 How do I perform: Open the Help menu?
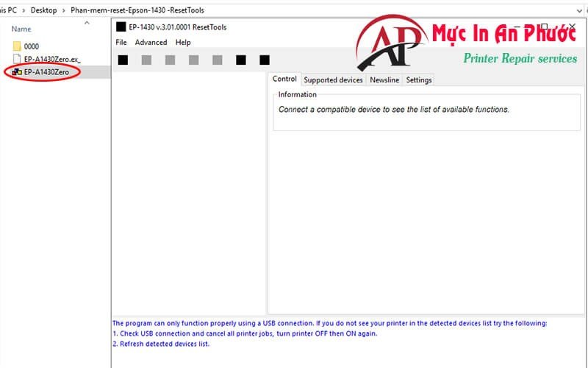pyautogui.click(x=183, y=43)
